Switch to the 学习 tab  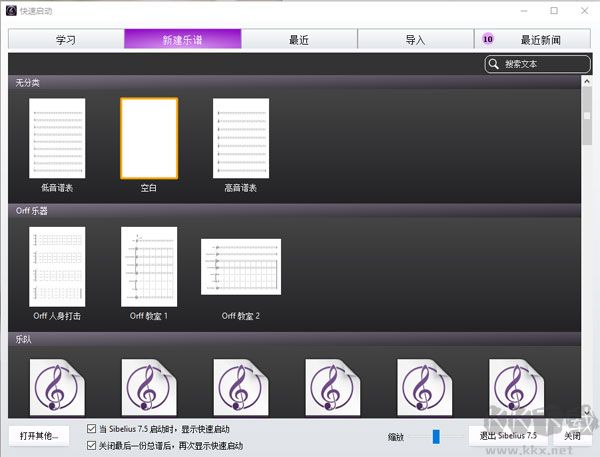coord(66,40)
